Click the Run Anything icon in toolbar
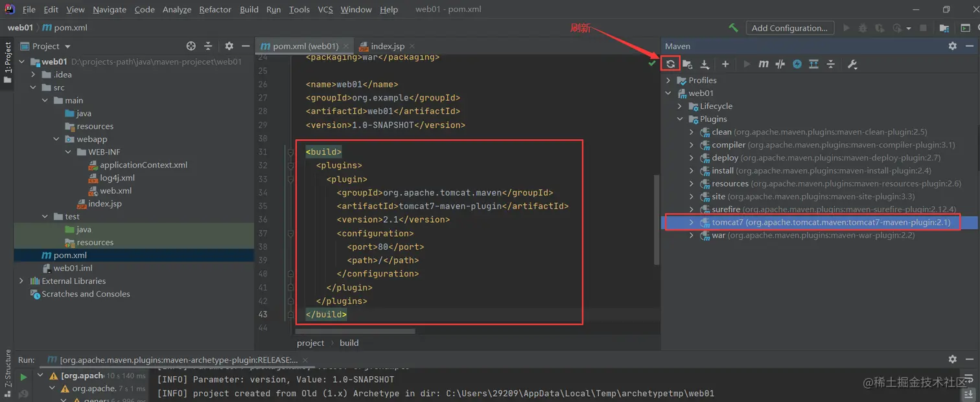Screen dimensions: 980x402 coord(965,28)
